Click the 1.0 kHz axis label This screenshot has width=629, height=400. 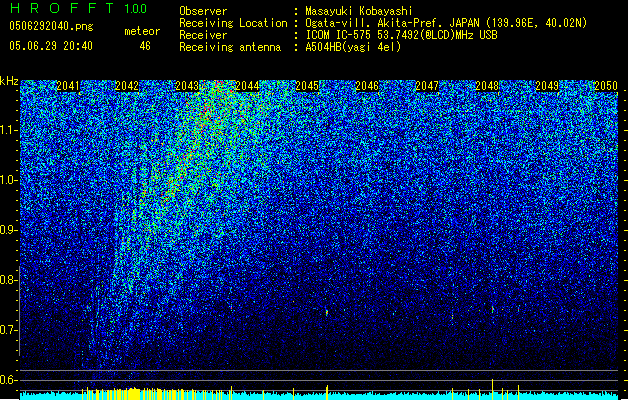8,180
